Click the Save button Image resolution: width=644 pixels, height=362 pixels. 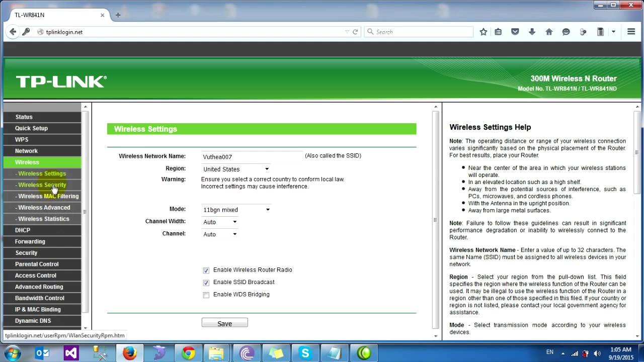click(224, 323)
